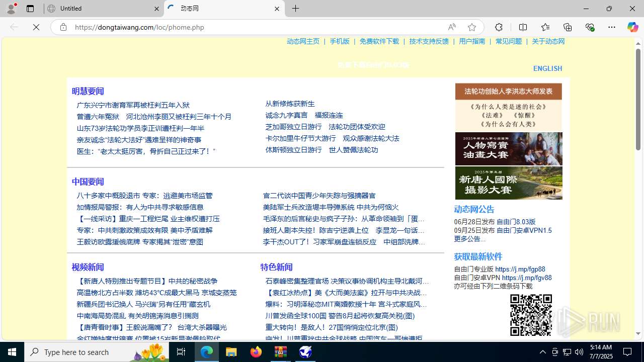Close the Untitled tab
Image resolution: width=644 pixels, height=362 pixels.
(156, 9)
